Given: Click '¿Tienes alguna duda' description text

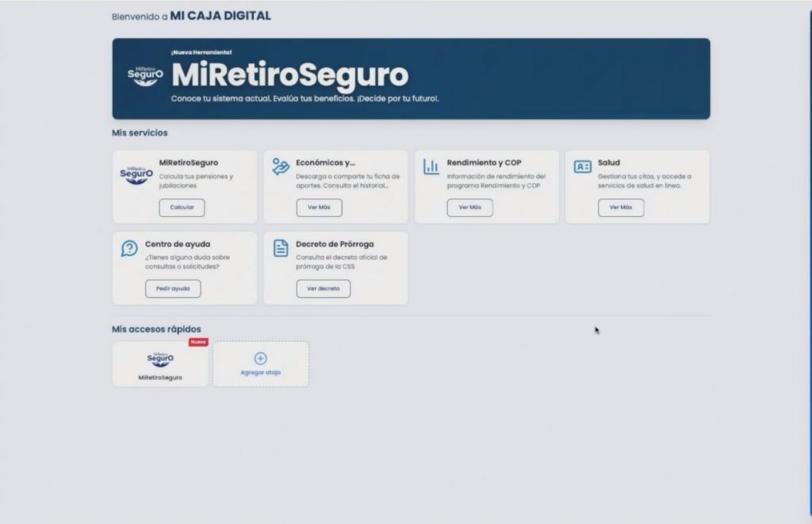Looking at the screenshot, I should (187, 262).
